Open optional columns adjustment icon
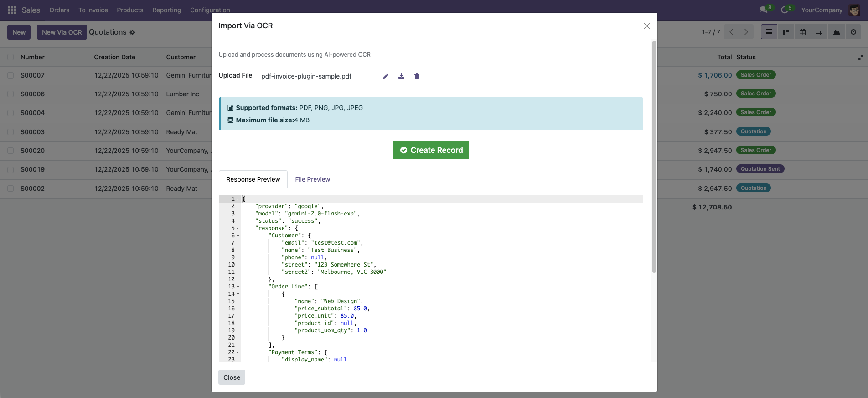 pyautogui.click(x=860, y=58)
